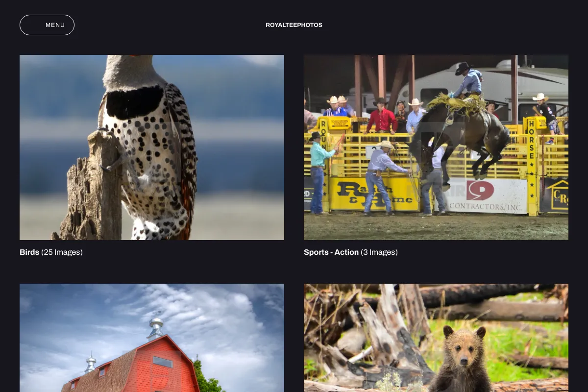Viewport: 588px width, 392px height.
Task: Click the barn's silver cupola in photo
Action: 156,324
